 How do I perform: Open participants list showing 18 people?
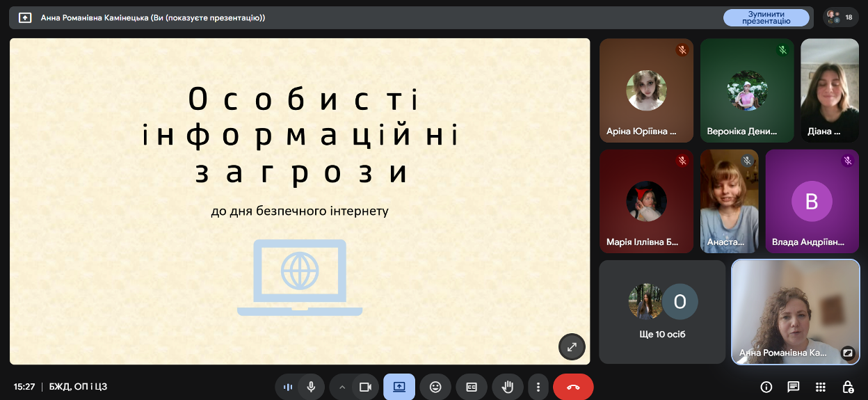coord(840,17)
